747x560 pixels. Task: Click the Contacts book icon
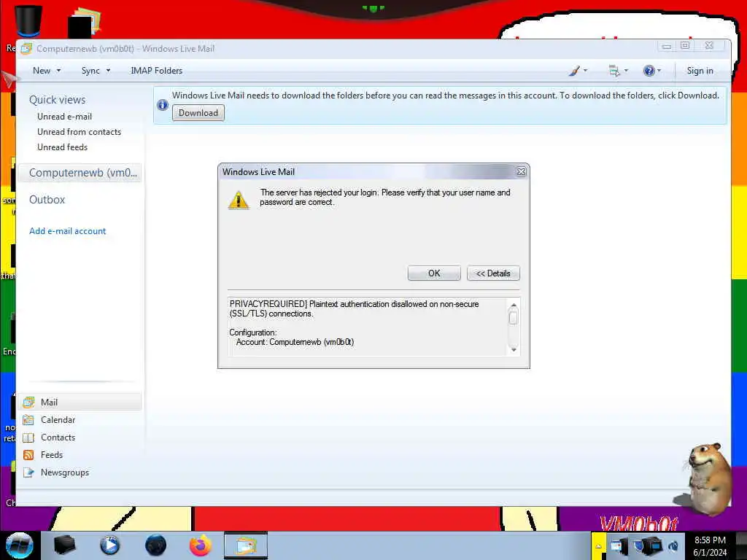coord(28,437)
